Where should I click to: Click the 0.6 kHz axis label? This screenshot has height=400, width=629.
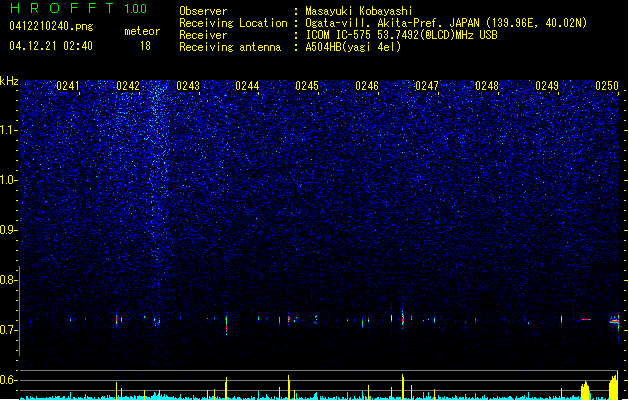pos(8,380)
